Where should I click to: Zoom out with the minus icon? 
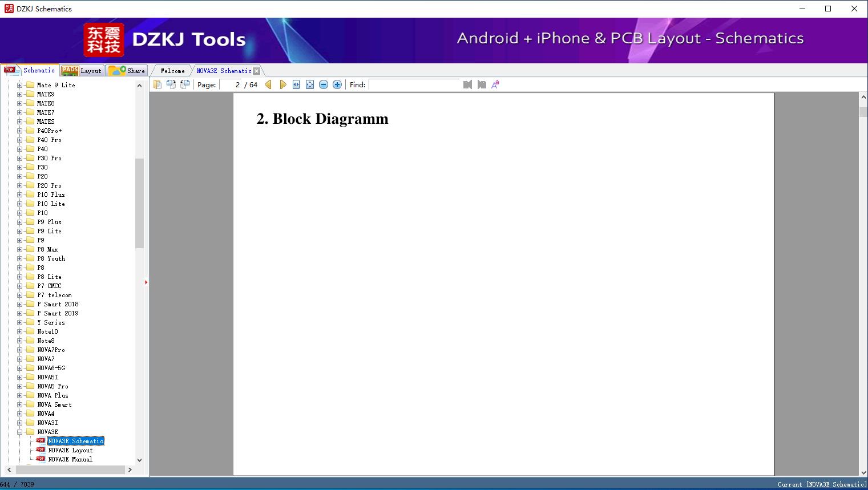coord(324,84)
